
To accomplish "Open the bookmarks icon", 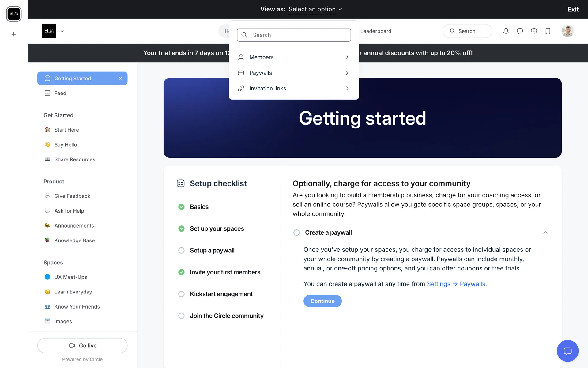I will coord(548,31).
